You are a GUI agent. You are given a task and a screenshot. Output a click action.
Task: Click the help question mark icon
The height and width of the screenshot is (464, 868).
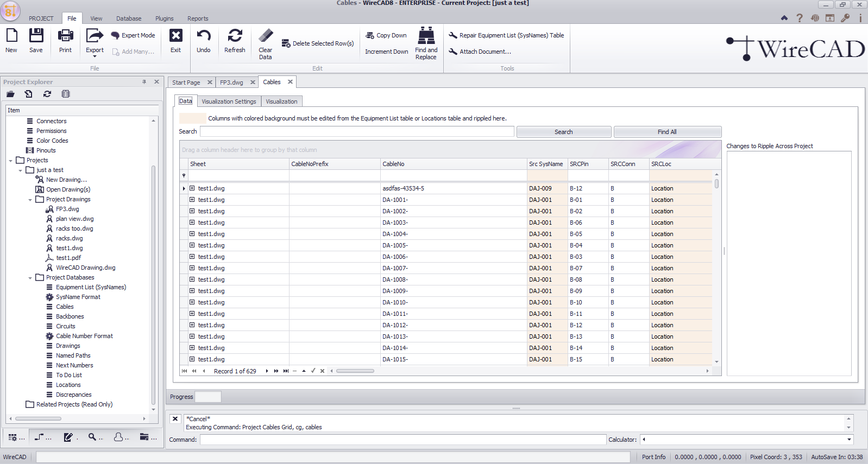pos(799,18)
